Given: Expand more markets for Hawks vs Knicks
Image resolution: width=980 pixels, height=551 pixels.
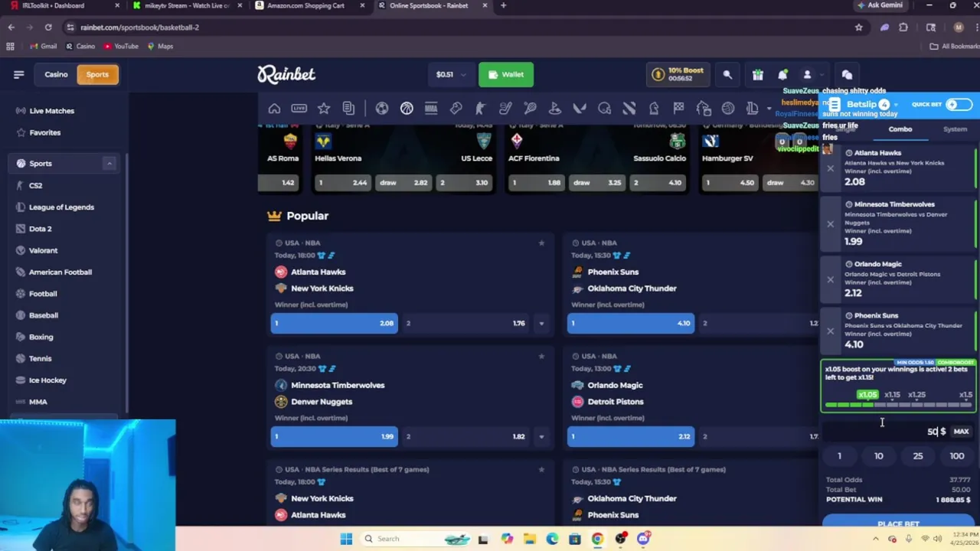Looking at the screenshot, I should (x=541, y=323).
